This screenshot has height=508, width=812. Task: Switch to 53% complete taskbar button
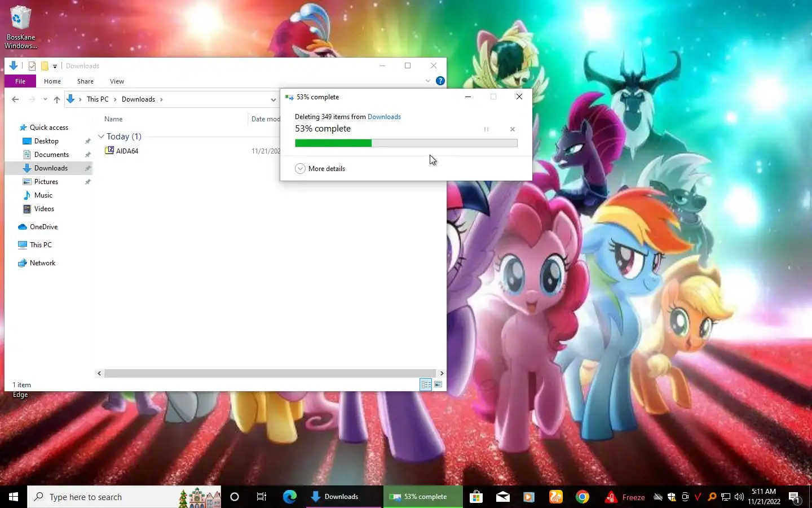[x=423, y=497]
